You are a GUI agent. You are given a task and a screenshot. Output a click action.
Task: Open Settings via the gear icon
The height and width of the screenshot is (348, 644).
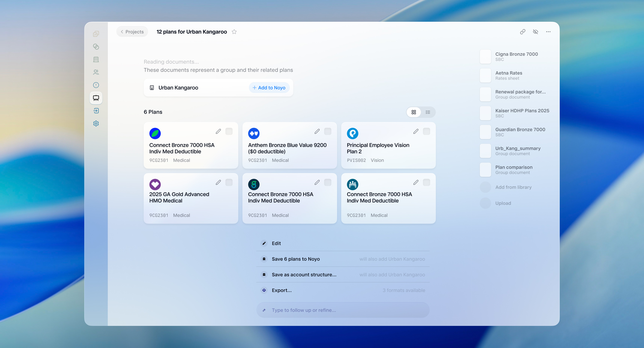96,123
